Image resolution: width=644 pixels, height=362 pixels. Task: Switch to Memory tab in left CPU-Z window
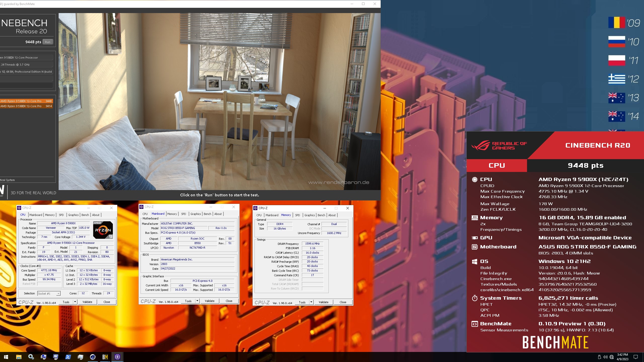click(x=50, y=215)
